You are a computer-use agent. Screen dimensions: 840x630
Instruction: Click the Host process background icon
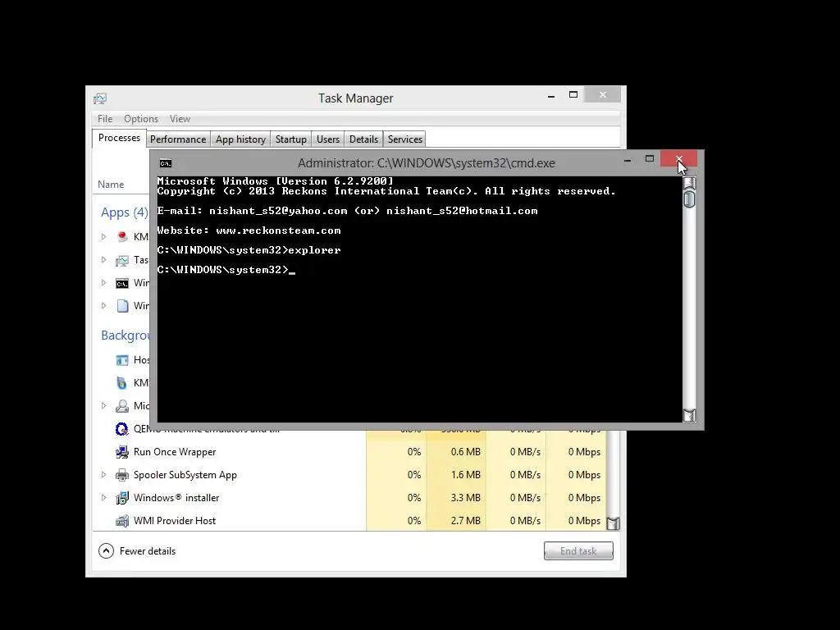click(x=122, y=360)
